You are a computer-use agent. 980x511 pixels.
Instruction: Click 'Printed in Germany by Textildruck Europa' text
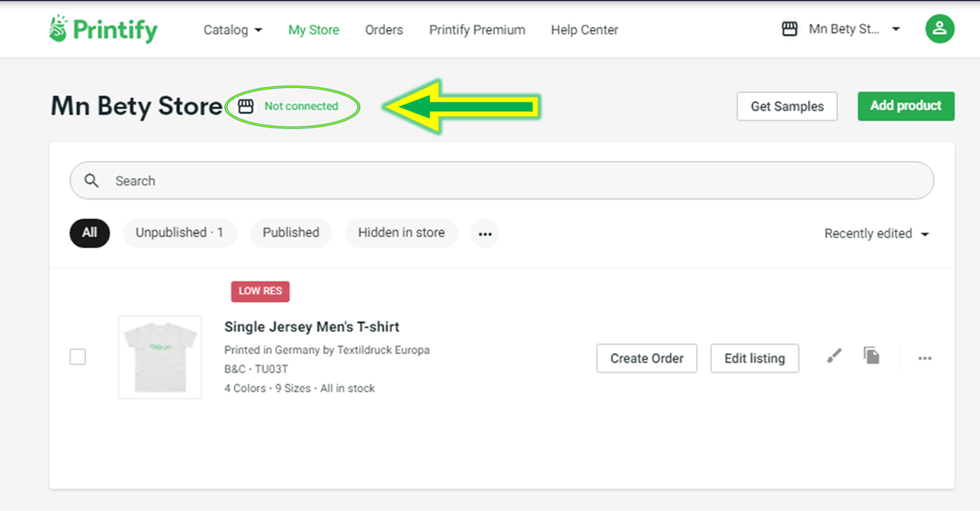click(327, 350)
